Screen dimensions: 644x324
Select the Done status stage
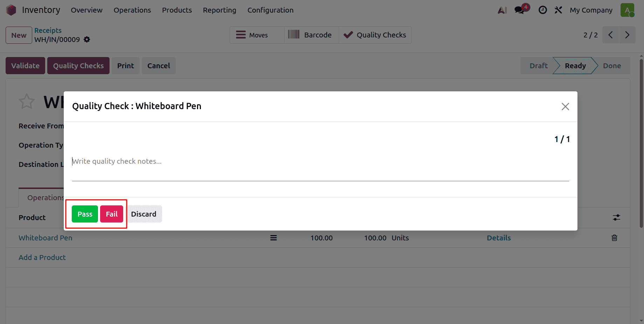[x=612, y=66]
